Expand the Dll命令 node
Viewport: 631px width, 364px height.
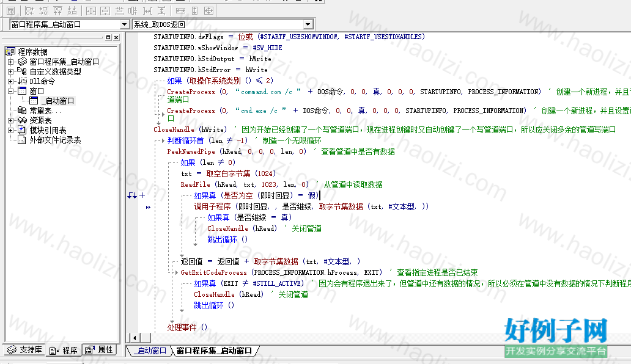coord(11,81)
